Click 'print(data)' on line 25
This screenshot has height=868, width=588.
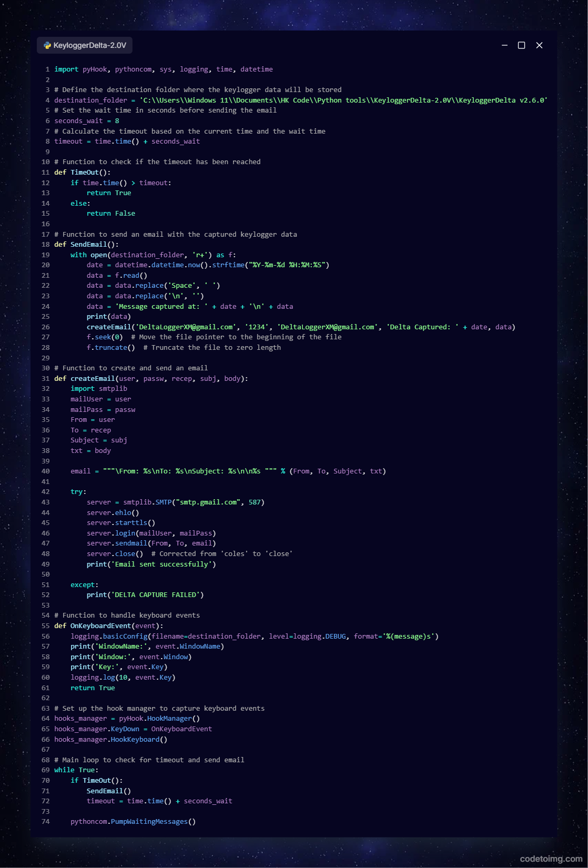click(x=109, y=317)
